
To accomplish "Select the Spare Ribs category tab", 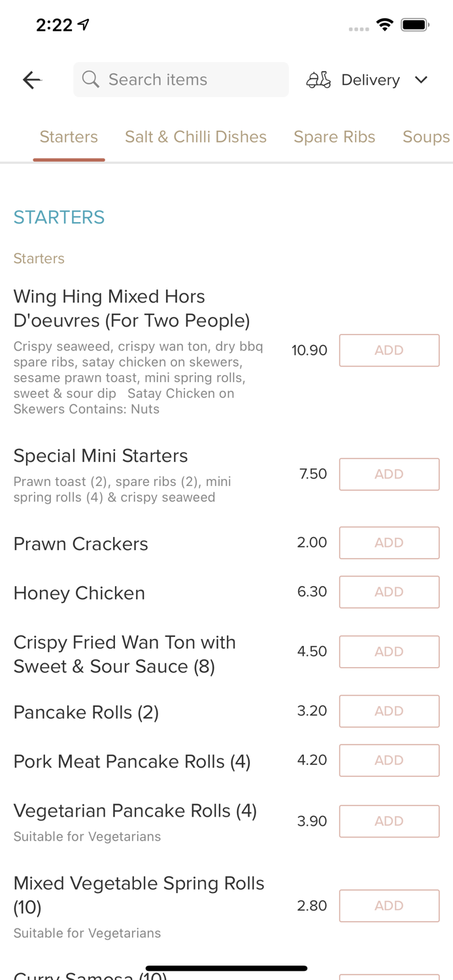I will [335, 137].
